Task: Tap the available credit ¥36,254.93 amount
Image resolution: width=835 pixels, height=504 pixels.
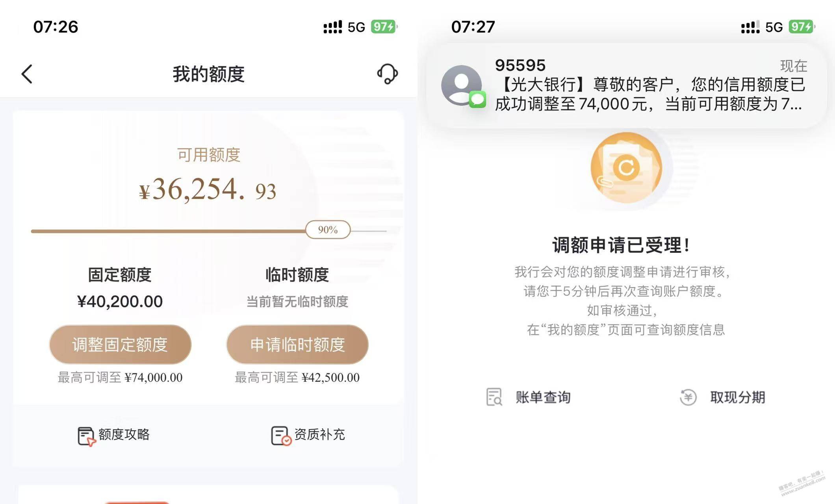Action: (208, 190)
